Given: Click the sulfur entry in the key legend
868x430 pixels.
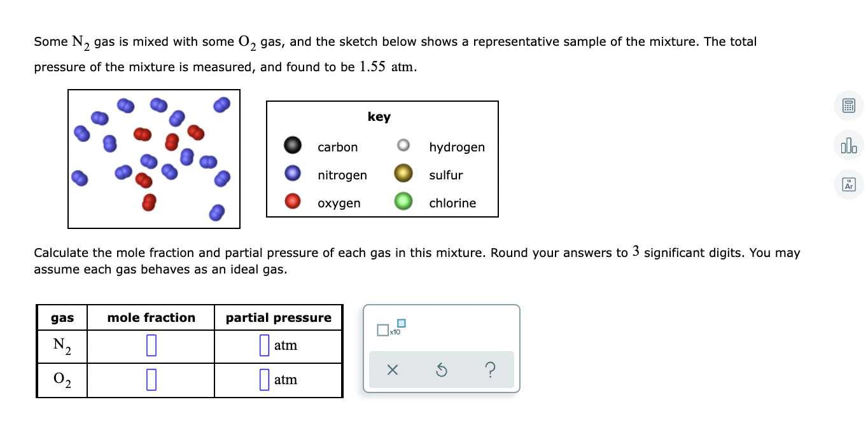Looking at the screenshot, I should coord(447,174).
